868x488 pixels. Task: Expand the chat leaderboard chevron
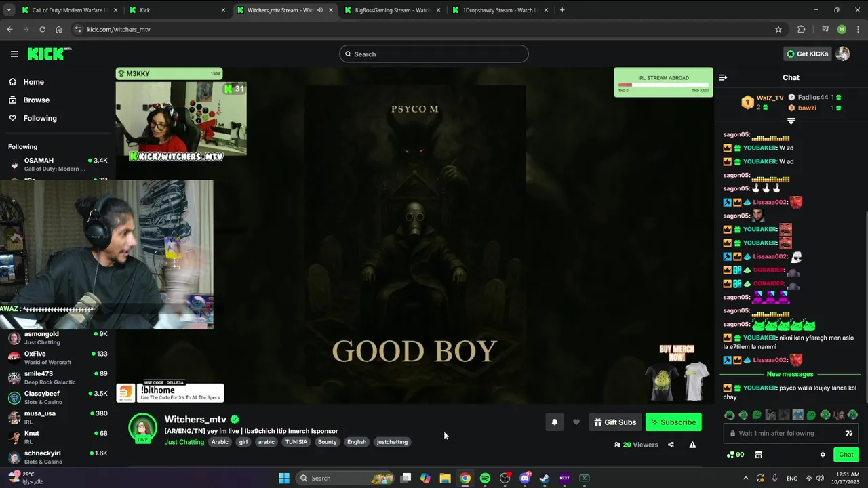(x=791, y=121)
